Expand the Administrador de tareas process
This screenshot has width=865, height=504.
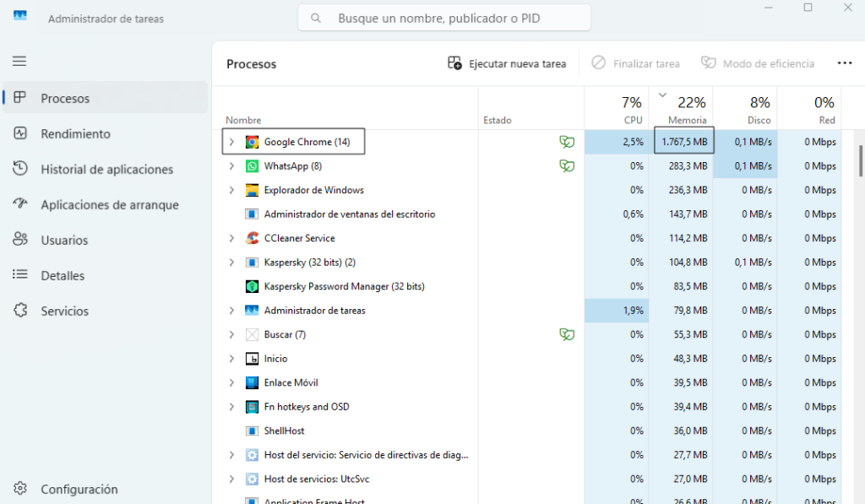click(231, 311)
